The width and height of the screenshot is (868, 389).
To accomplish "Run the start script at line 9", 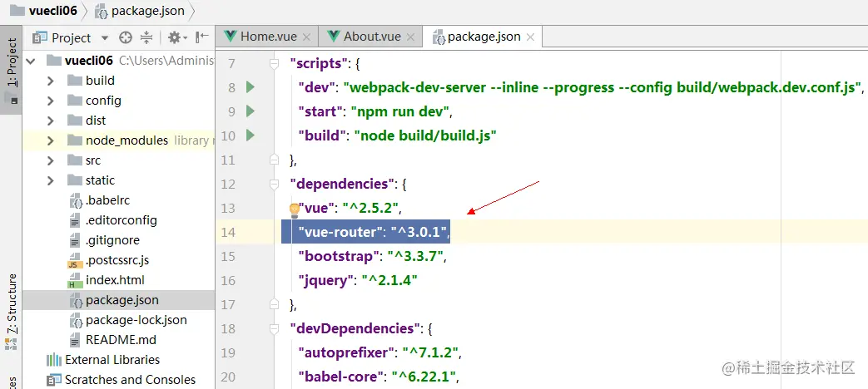I will [250, 111].
